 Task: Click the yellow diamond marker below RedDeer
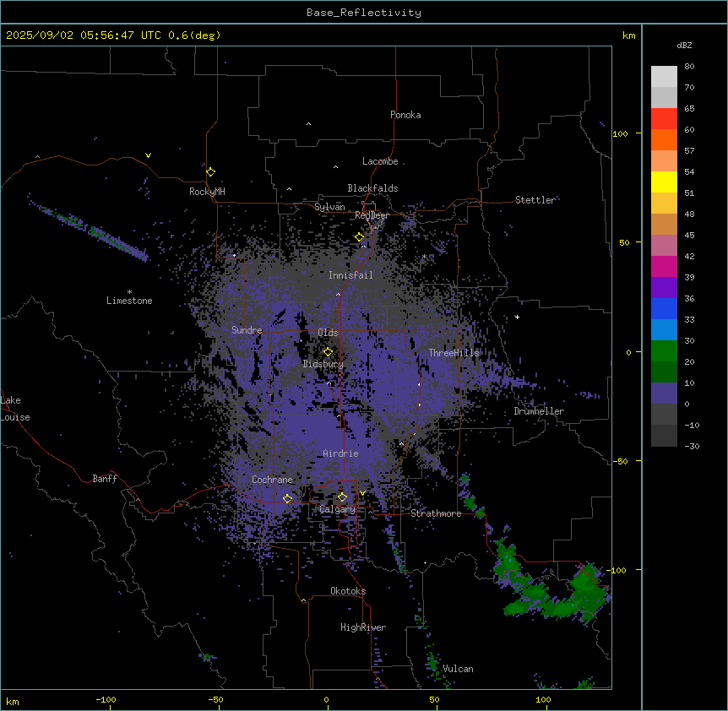(x=360, y=237)
